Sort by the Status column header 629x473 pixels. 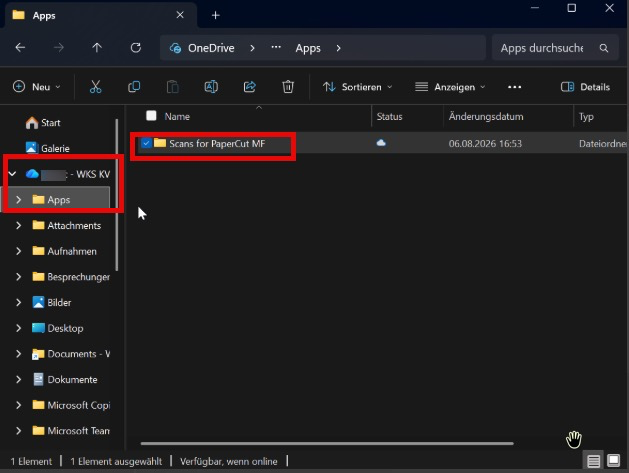[x=389, y=116]
